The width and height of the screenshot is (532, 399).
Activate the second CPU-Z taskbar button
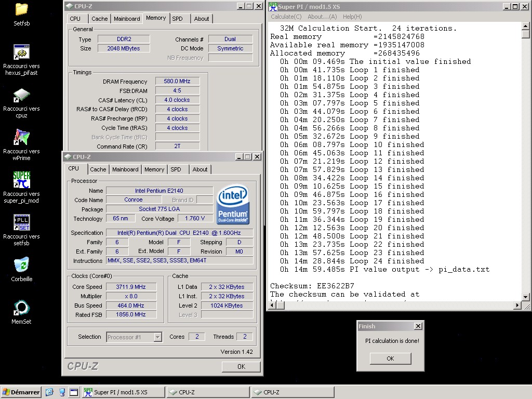pyautogui.click(x=293, y=392)
